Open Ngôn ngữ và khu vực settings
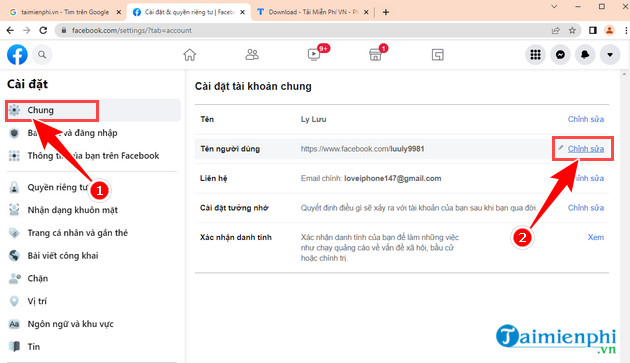The height and width of the screenshot is (363, 630). 93,324
